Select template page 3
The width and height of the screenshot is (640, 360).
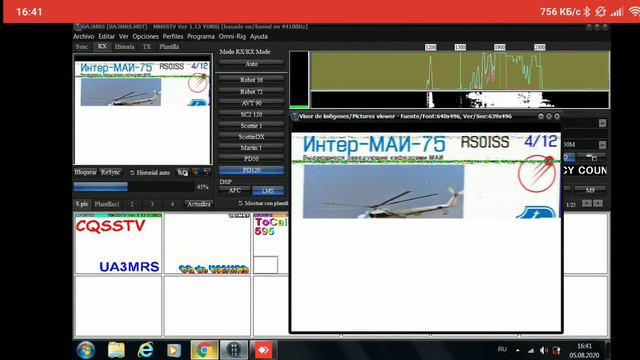152,204
